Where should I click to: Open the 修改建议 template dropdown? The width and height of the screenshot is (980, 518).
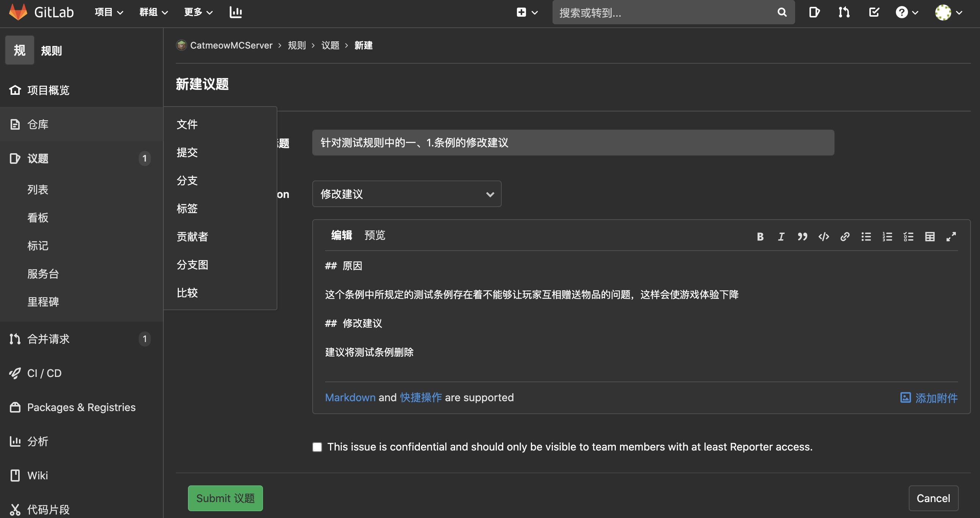406,194
